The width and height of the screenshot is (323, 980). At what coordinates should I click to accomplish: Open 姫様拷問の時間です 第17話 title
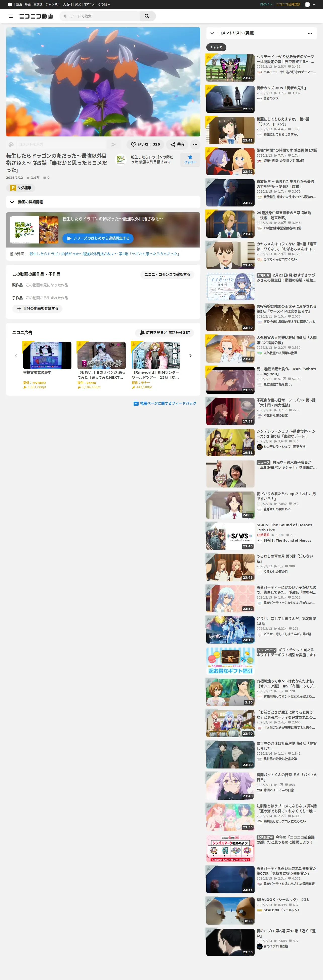coord(287,150)
